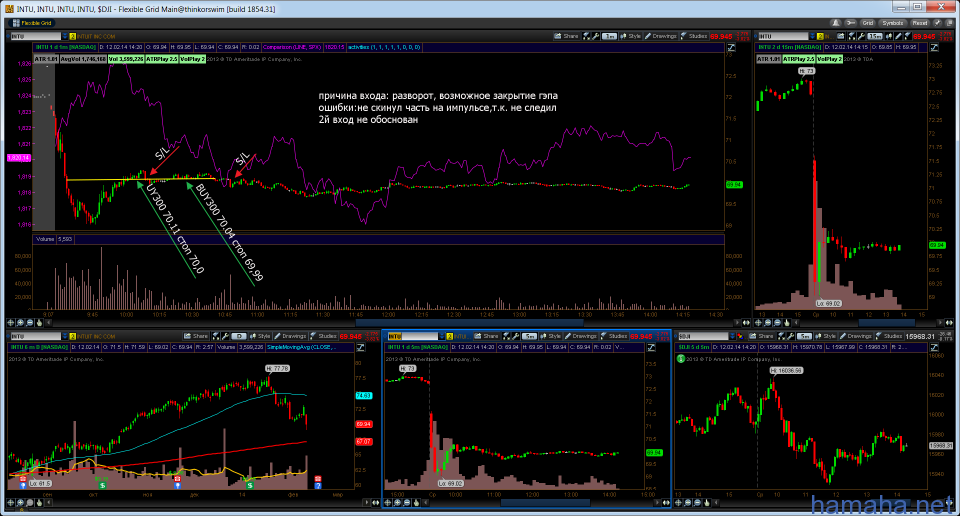This screenshot has height=516, width=960.
Task: Toggle ATRPlay 2.5 label in main chart
Action: coord(162,59)
